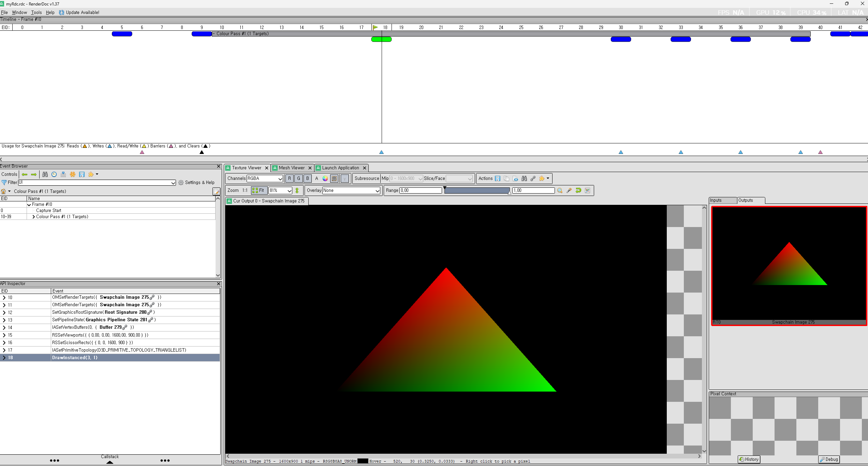Screen dimensions: 868x466
Task: Reset range with the green return arrow icon
Action: tap(578, 190)
